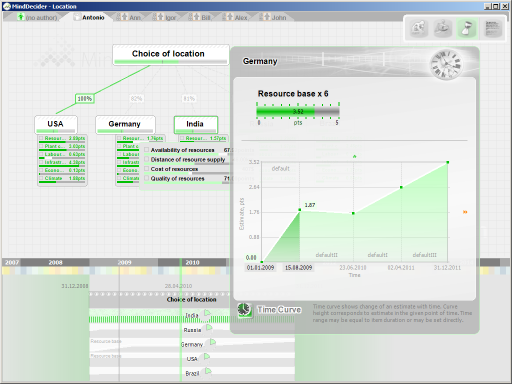
Task: Open the text report icon in toolbar
Action: (492, 28)
